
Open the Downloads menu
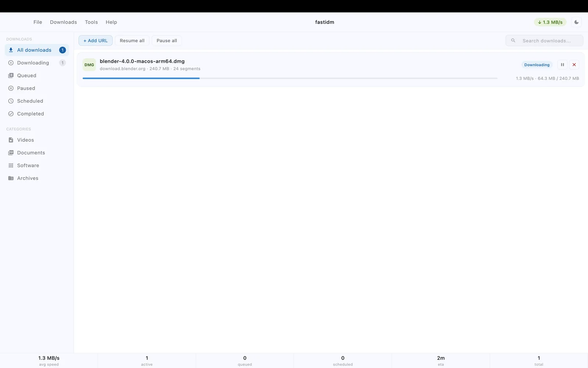pos(64,22)
